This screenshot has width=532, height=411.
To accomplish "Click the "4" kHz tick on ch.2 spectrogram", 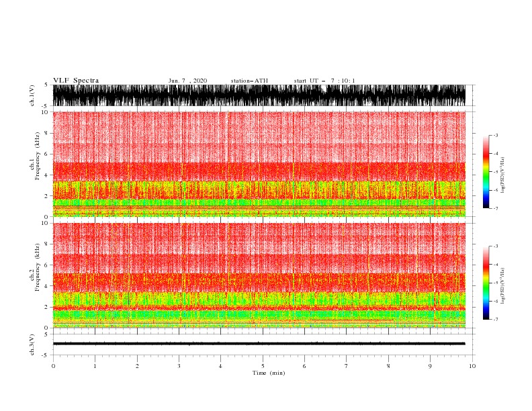I will coord(46,286).
